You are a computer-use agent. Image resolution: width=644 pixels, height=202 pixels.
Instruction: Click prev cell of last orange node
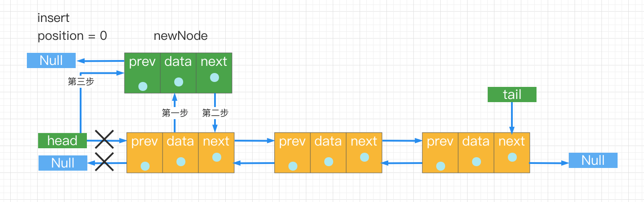pos(440,153)
